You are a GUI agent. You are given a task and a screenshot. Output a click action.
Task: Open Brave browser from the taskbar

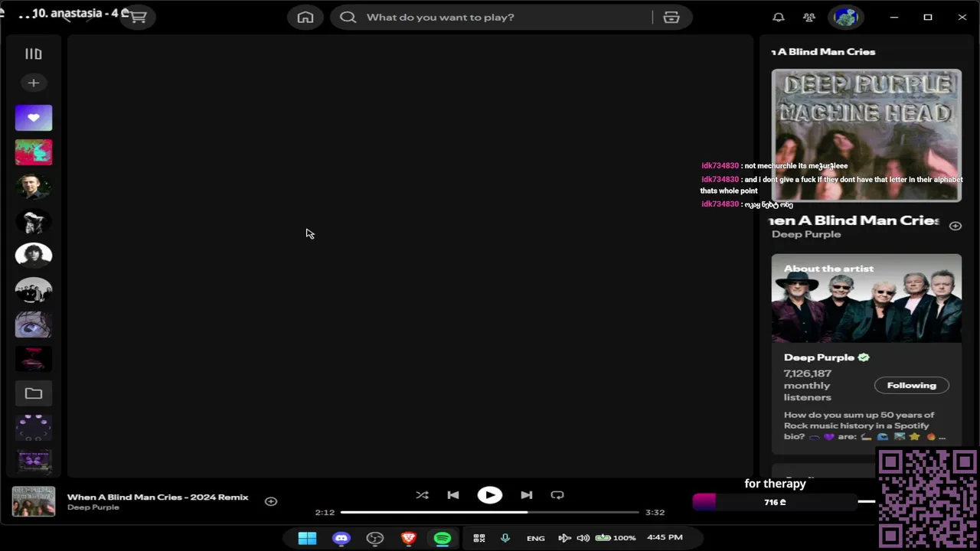(409, 538)
